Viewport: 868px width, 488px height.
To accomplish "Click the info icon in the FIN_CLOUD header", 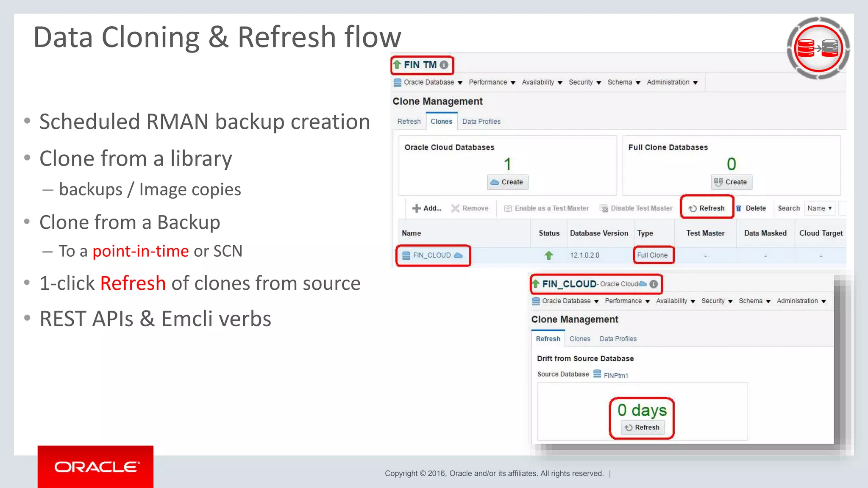I will pos(654,284).
